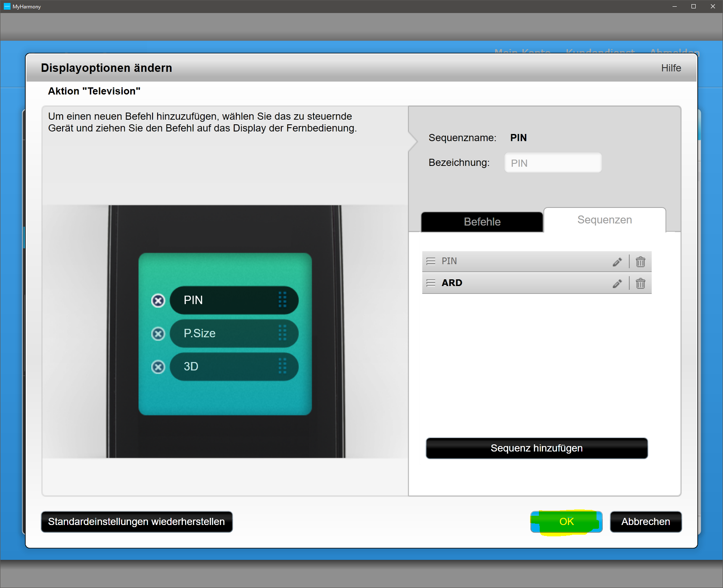Screen dimensions: 723x588
Task: Click Standardeinstellungen wiederherstellen button
Action: pyautogui.click(x=137, y=522)
